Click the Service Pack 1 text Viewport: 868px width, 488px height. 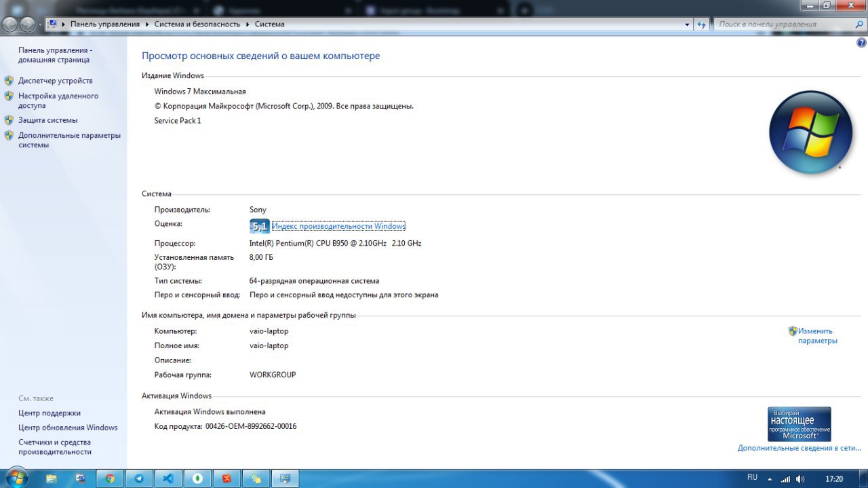pos(178,121)
